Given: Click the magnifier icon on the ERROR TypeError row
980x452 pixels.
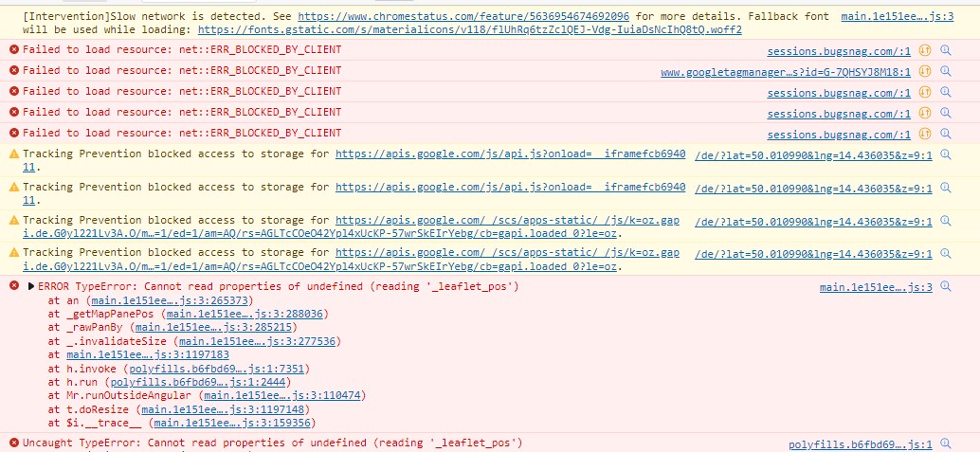Looking at the screenshot, I should click(945, 287).
